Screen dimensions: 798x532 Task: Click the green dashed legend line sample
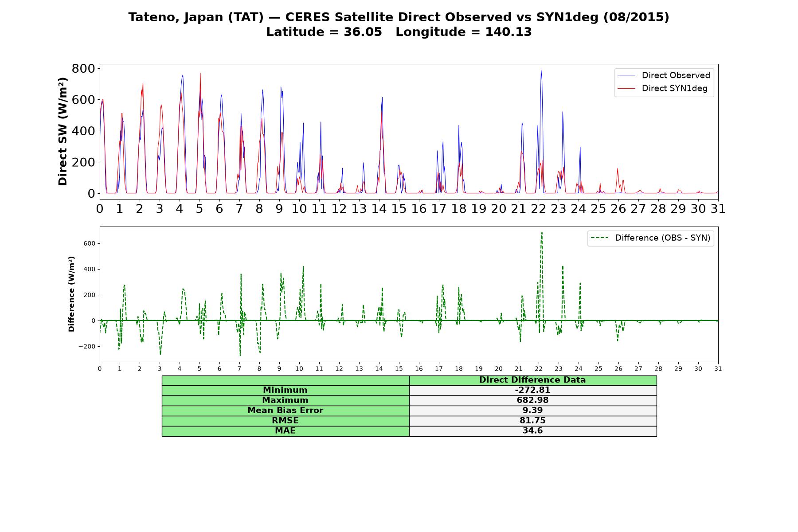click(x=599, y=238)
